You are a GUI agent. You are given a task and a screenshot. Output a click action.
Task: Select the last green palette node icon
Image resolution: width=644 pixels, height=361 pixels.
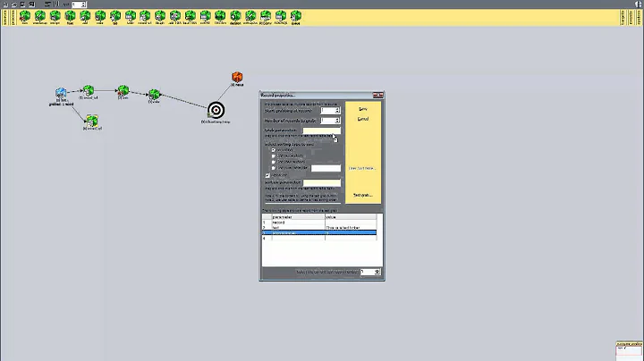(296, 16)
